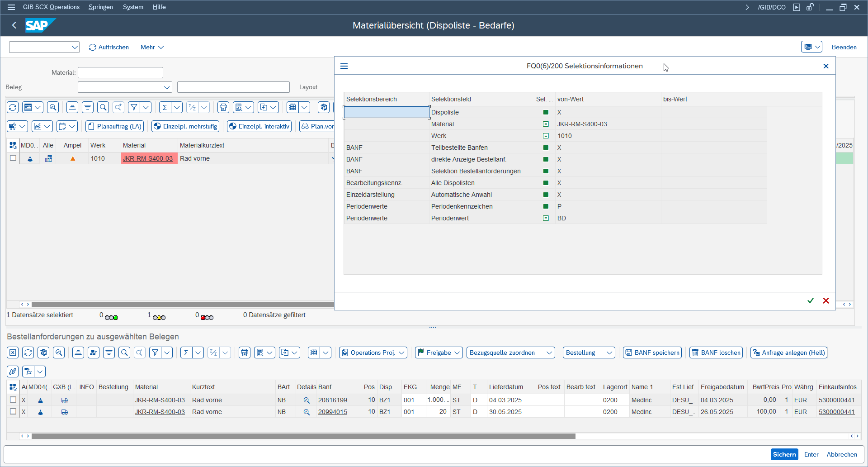Click the BANF speichern button
The width and height of the screenshot is (868, 467).
(652, 353)
